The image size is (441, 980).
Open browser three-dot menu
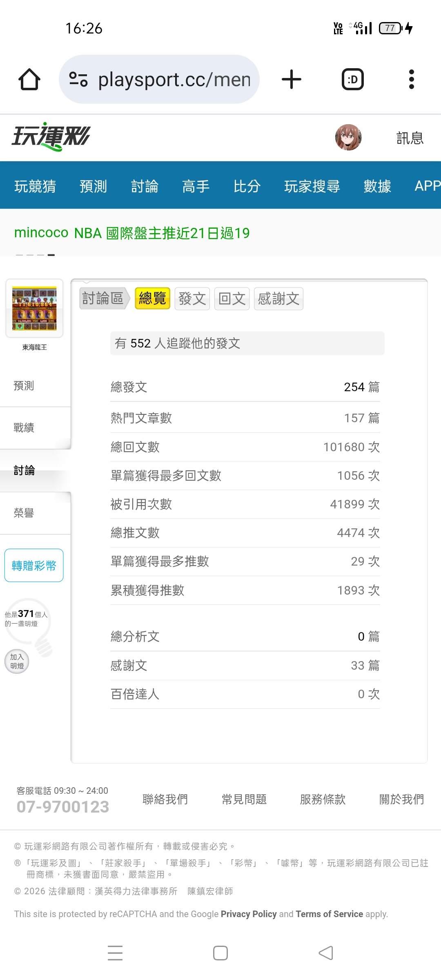[x=411, y=79]
